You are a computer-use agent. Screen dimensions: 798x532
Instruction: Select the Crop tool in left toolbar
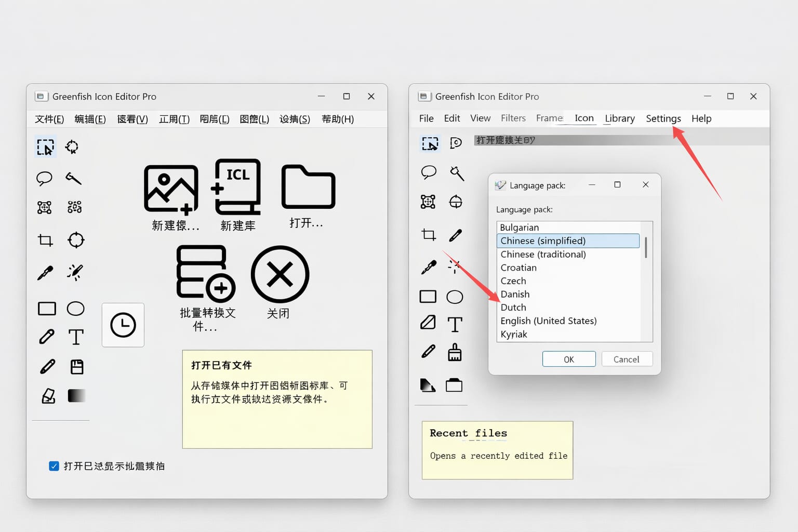pos(46,240)
